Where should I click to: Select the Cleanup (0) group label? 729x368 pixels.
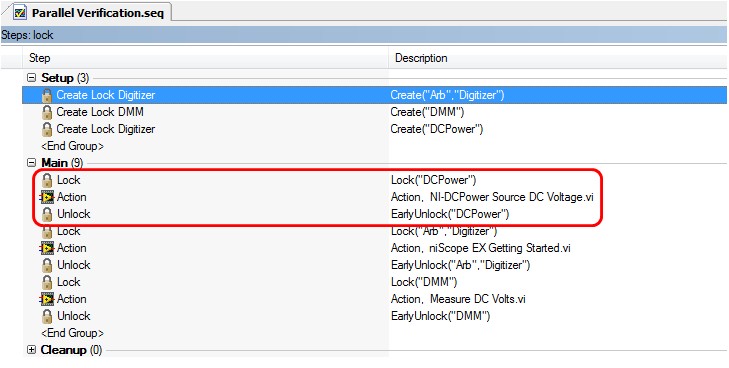pyautogui.click(x=71, y=350)
